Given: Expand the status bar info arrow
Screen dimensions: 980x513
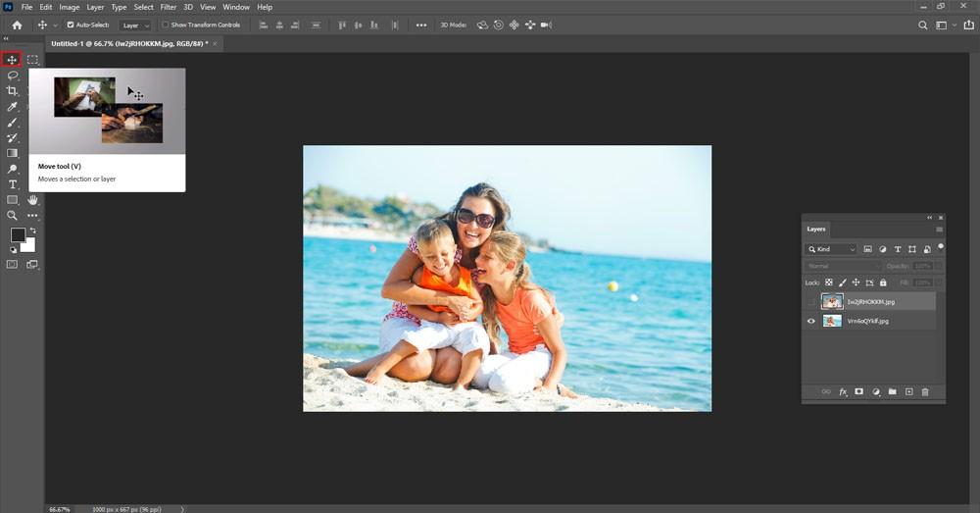Looking at the screenshot, I should [x=182, y=509].
